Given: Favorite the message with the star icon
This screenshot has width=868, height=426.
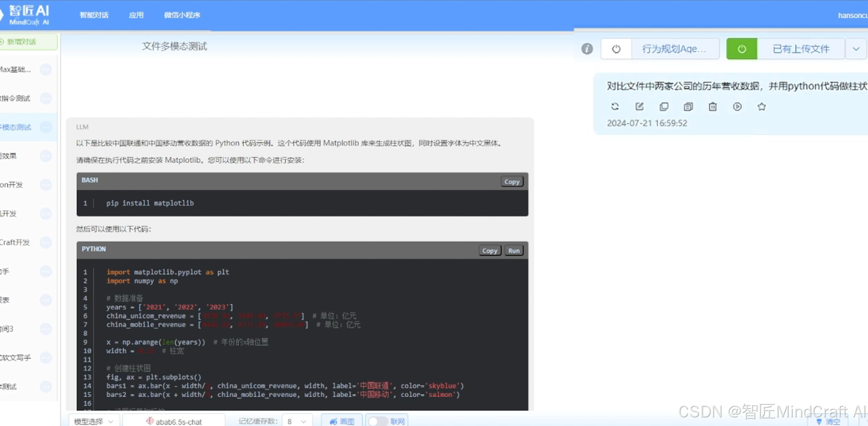Looking at the screenshot, I should click(x=762, y=106).
